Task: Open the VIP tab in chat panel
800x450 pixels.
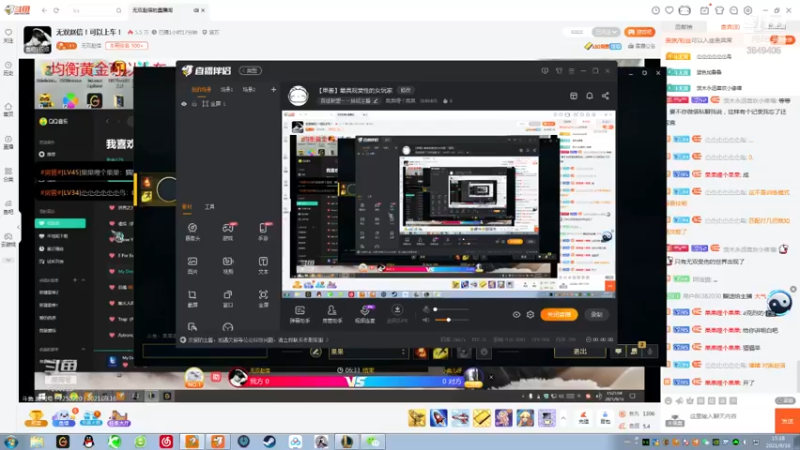Action: 730,27
